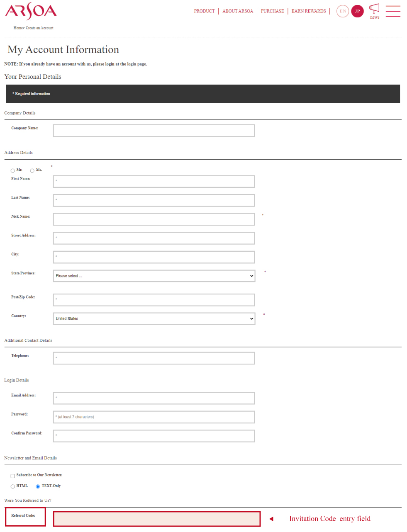Open the PURCHASE menu item
The height and width of the screenshot is (532, 407).
(272, 11)
